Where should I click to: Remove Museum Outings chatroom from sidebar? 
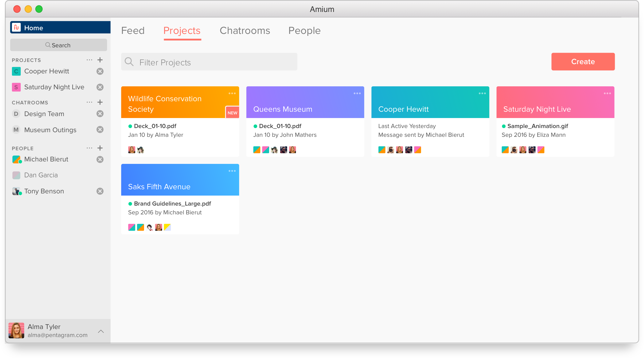(x=100, y=129)
